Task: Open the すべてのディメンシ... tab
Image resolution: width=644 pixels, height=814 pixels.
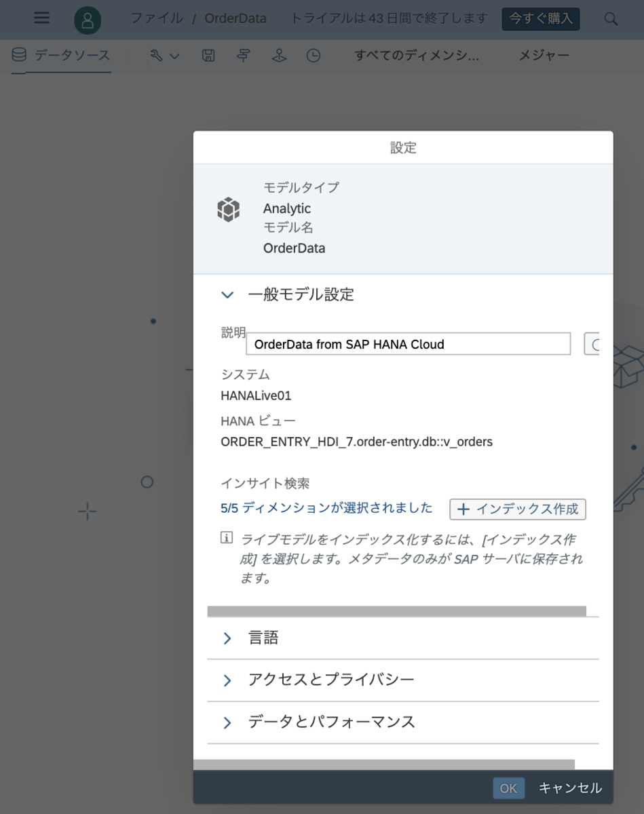Action: point(417,56)
